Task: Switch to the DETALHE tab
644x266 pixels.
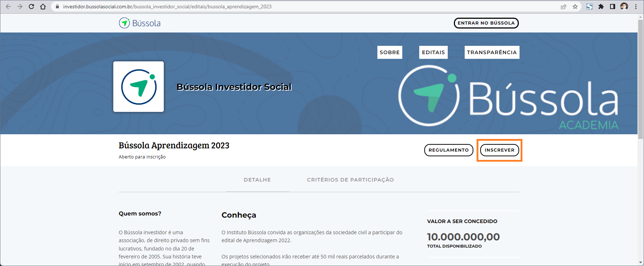Action: pos(257,180)
